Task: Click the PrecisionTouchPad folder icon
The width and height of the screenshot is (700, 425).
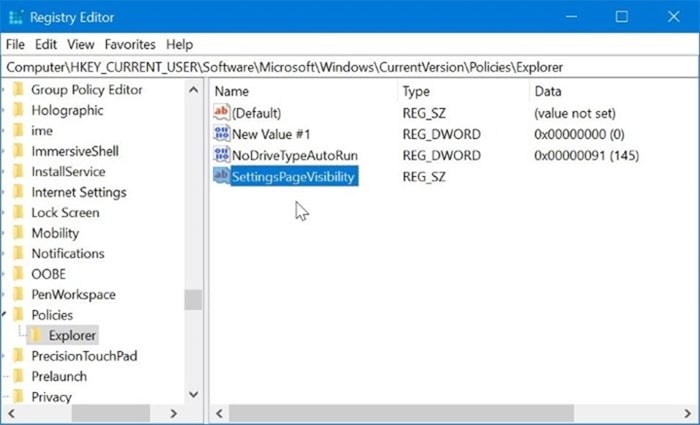Action: [x=18, y=356]
